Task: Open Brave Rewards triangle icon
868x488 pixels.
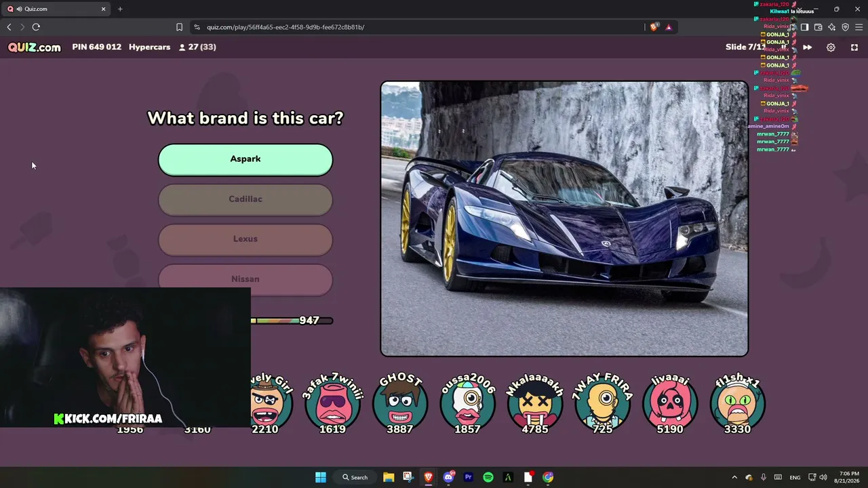Action: point(669,27)
